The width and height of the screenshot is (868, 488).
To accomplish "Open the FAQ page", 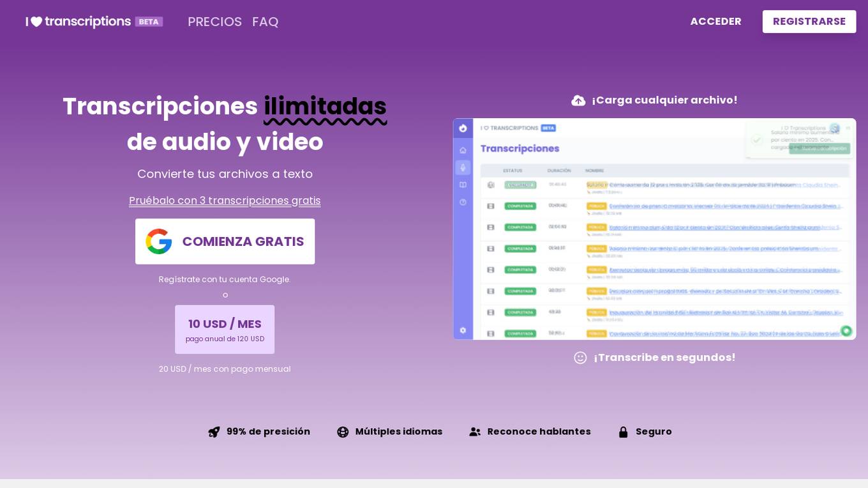I will coord(266,22).
